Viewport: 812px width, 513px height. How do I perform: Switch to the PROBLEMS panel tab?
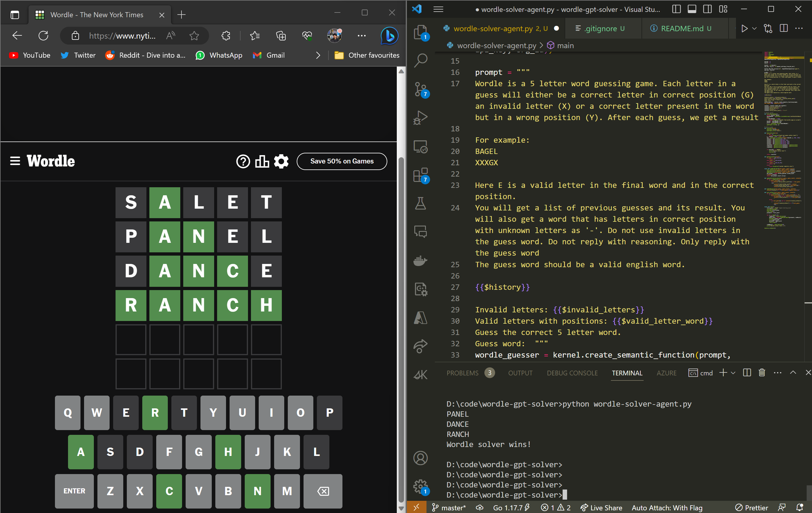pyautogui.click(x=462, y=373)
